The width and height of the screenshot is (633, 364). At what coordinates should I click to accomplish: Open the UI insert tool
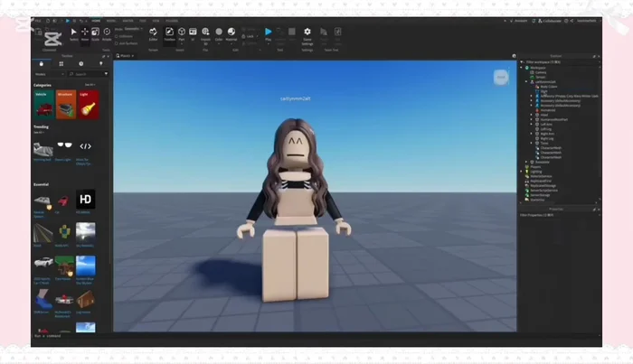tap(193, 33)
